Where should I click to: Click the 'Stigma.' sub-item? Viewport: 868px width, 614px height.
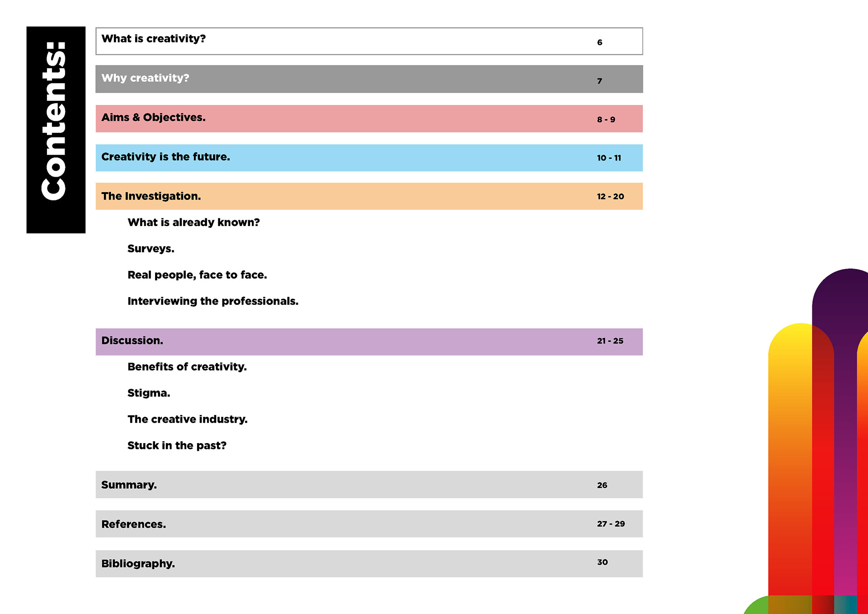tap(149, 393)
